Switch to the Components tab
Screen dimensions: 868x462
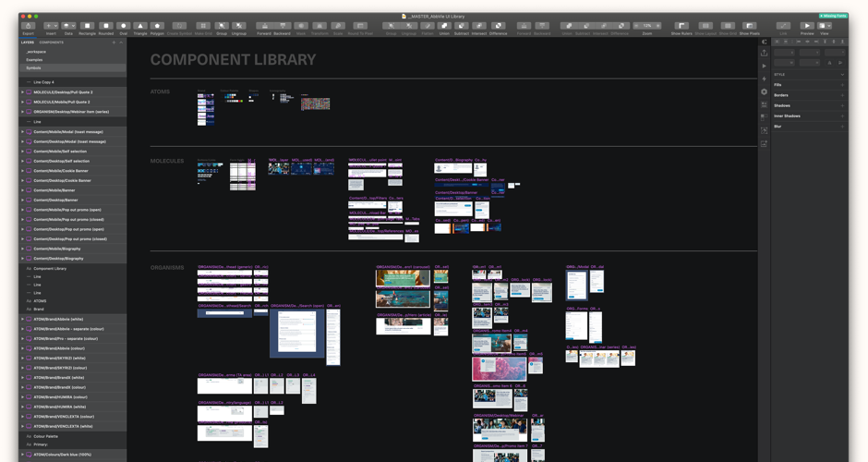tap(52, 43)
